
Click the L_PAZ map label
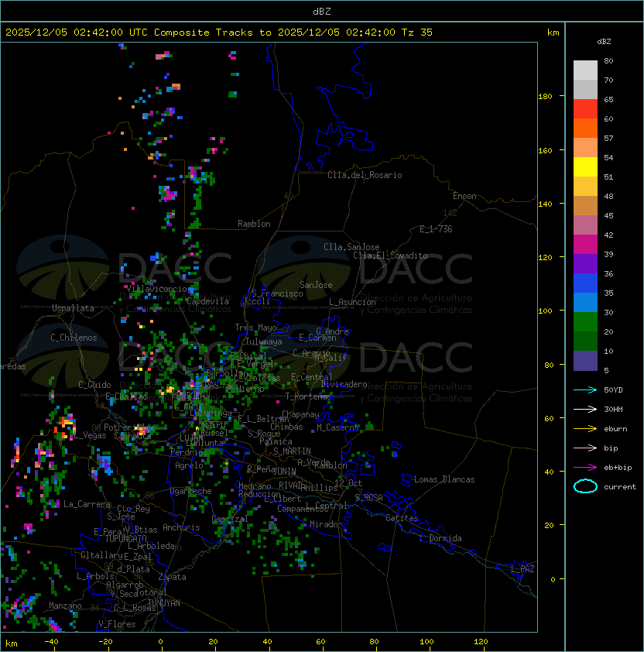pyautogui.click(x=522, y=569)
